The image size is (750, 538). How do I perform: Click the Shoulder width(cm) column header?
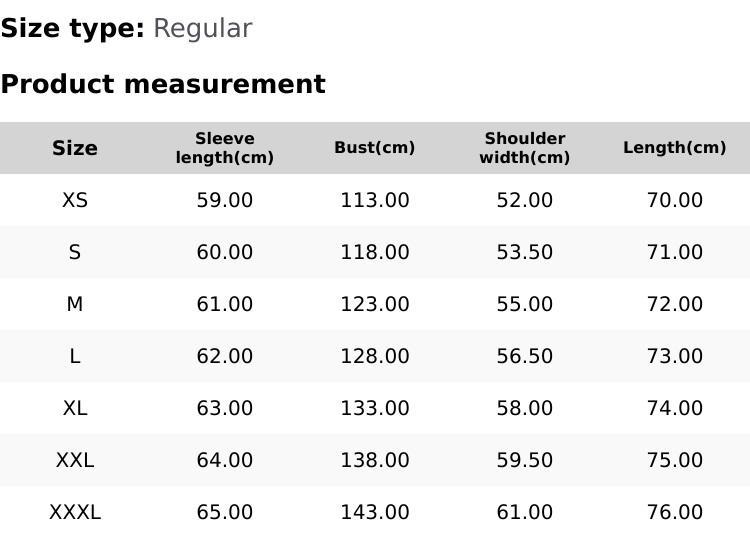[x=525, y=148]
